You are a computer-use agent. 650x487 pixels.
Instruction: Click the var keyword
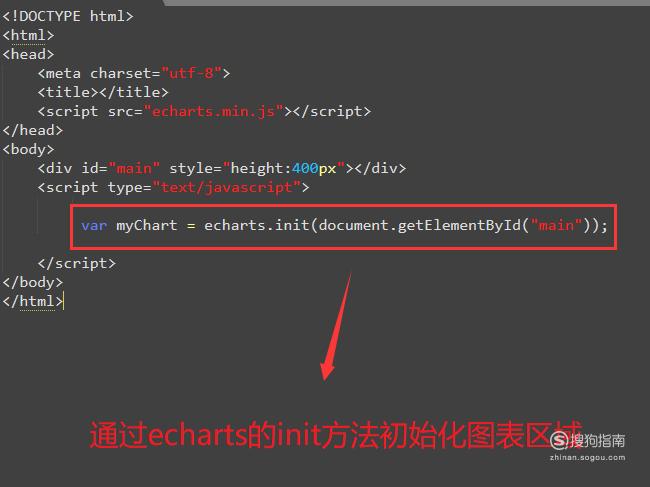click(x=94, y=225)
